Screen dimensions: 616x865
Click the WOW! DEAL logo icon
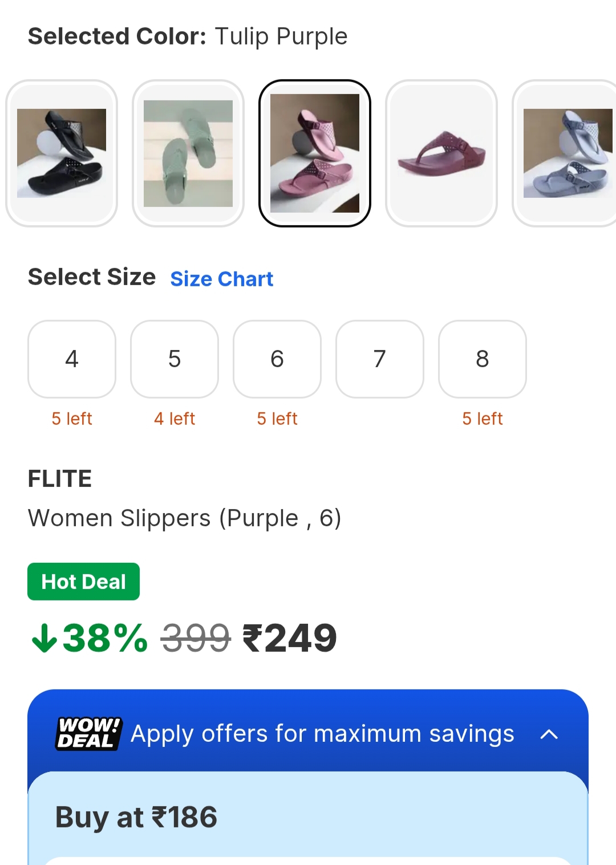(x=89, y=733)
